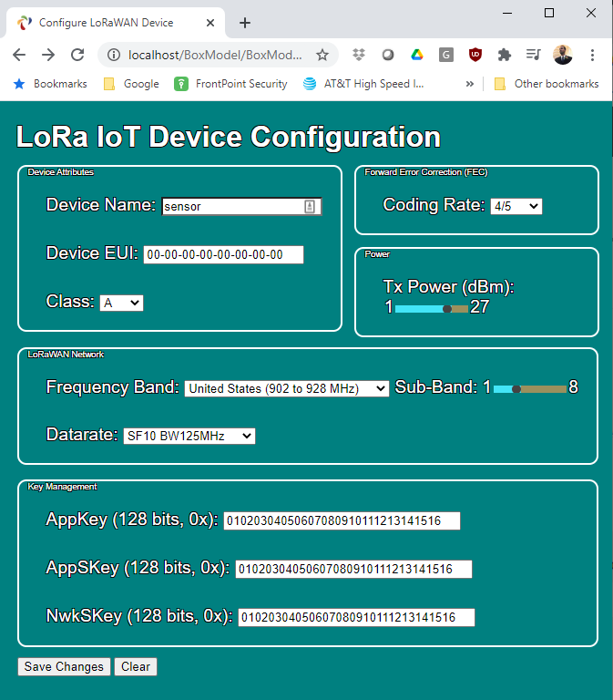Click the Clear button
The width and height of the screenshot is (613, 700).
pyautogui.click(x=136, y=666)
